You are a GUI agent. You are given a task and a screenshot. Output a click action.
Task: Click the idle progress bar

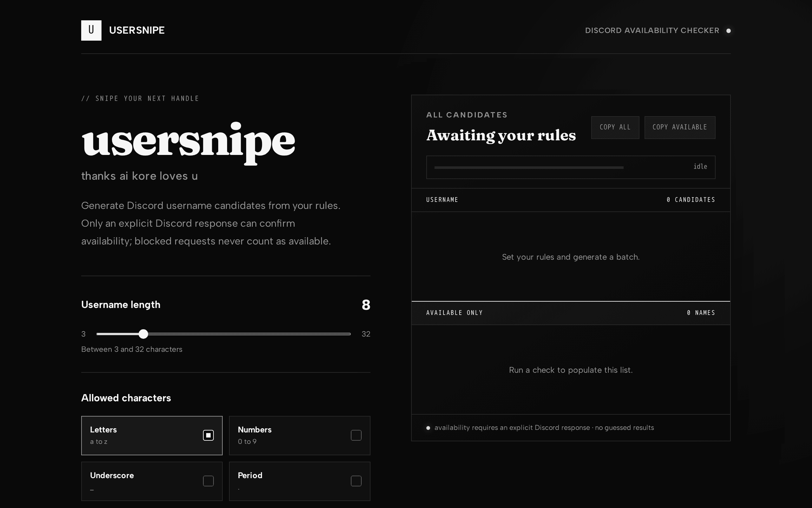click(x=529, y=167)
